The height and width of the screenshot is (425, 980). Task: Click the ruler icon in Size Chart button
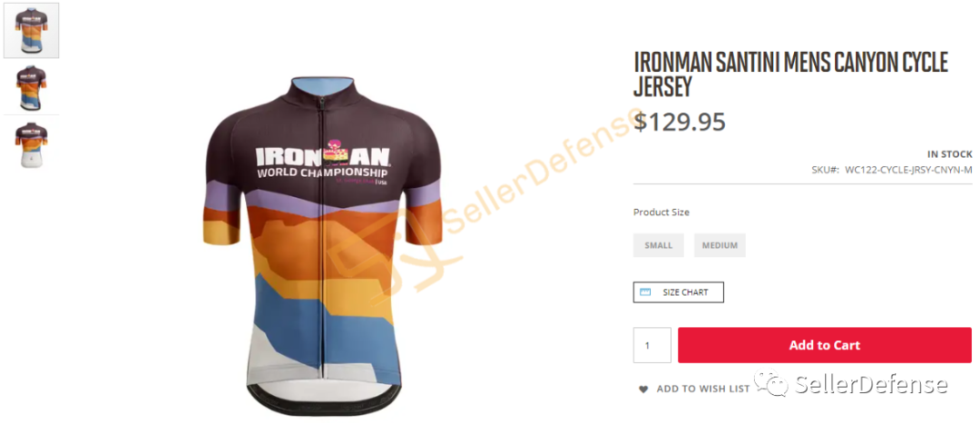pyautogui.click(x=646, y=292)
